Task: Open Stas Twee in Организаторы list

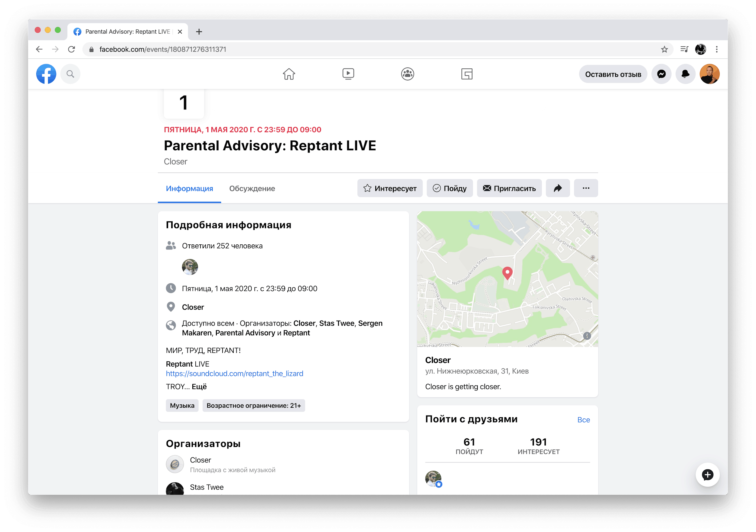Action: (x=207, y=487)
